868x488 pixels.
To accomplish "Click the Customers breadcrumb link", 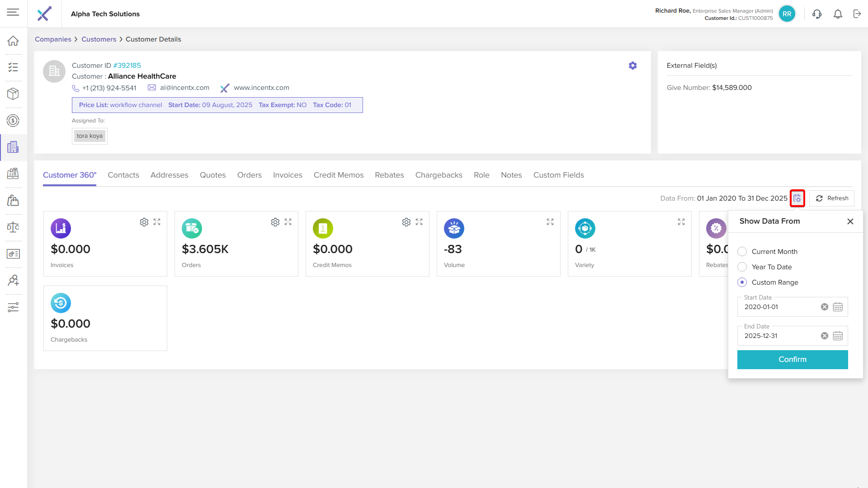I will coord(99,39).
